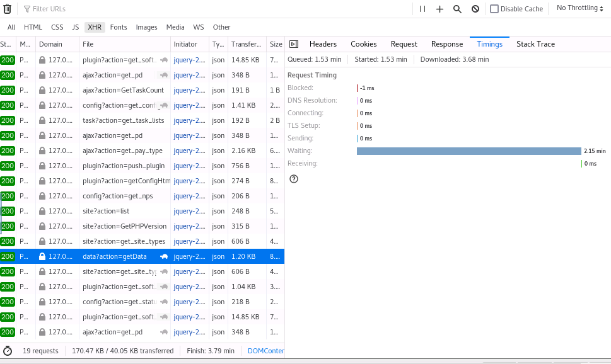The image size is (611, 364).
Task: Click lock icon on GetPHPVersion row
Action: pos(42,226)
